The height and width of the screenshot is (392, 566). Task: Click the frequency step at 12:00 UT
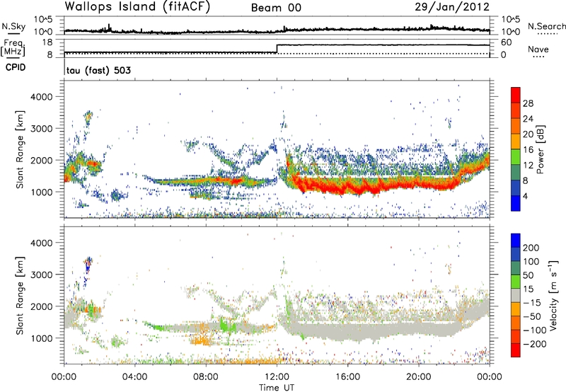tap(277, 48)
